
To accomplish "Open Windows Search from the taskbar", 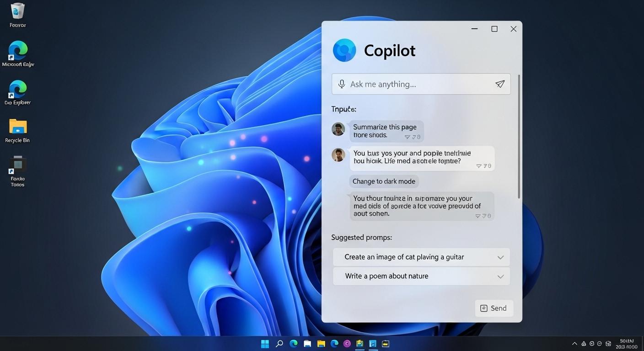I will [279, 343].
